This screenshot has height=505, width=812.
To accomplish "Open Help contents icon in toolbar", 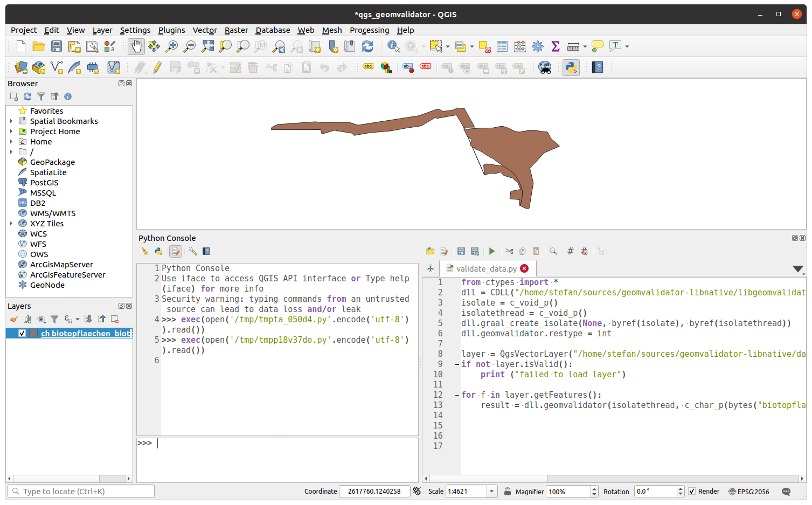I will coord(598,67).
